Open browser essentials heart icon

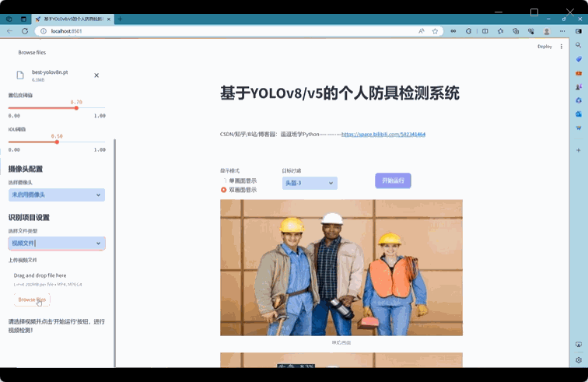pos(531,31)
